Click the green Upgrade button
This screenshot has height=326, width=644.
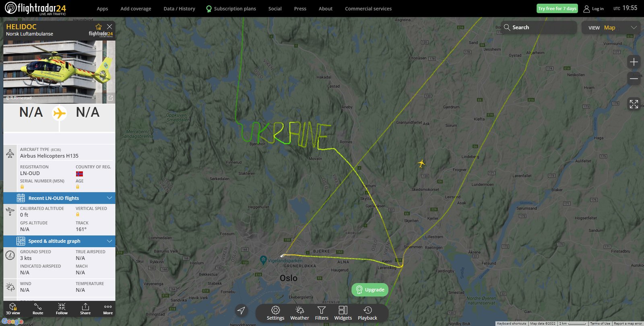tap(370, 290)
